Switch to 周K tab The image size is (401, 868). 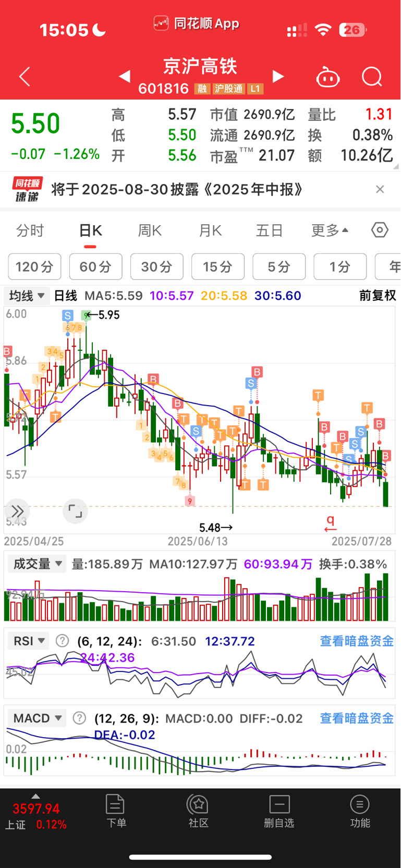click(x=150, y=230)
